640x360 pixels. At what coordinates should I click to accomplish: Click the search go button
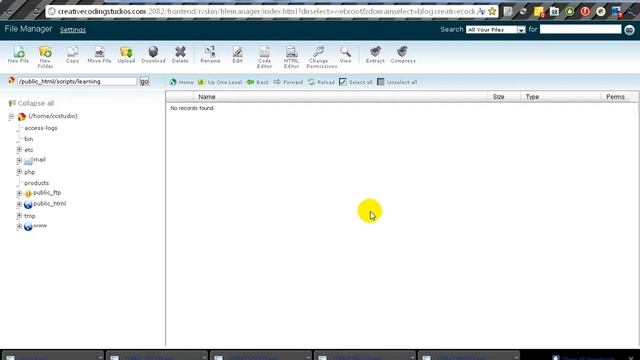click(629, 30)
